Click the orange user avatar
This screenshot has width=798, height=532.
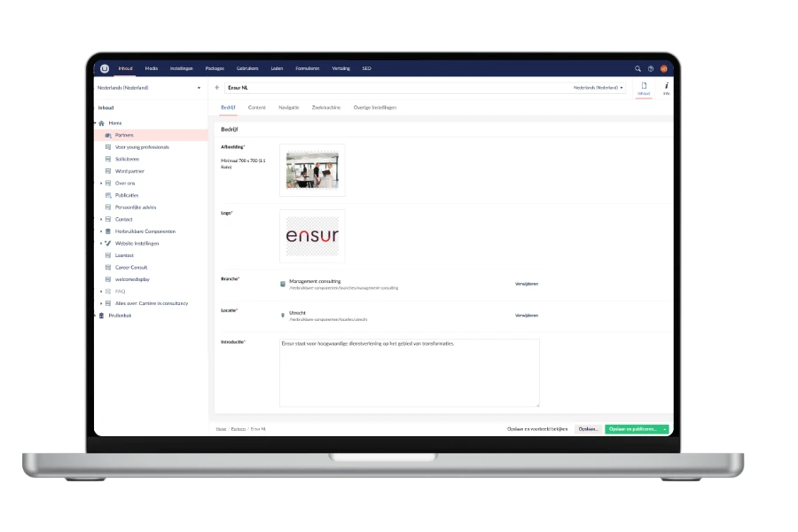pyautogui.click(x=663, y=68)
